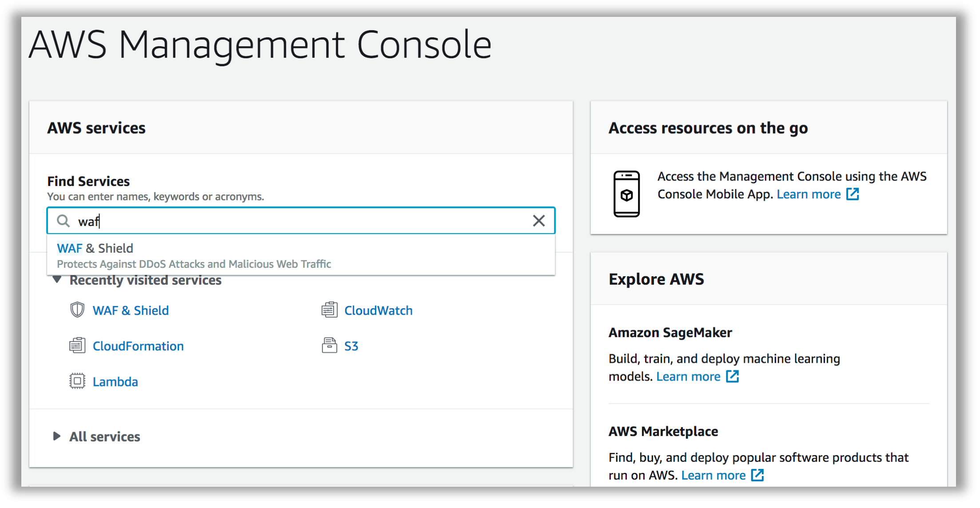Click the CloudWatch service icon
The height and width of the screenshot is (508, 980).
(x=329, y=310)
